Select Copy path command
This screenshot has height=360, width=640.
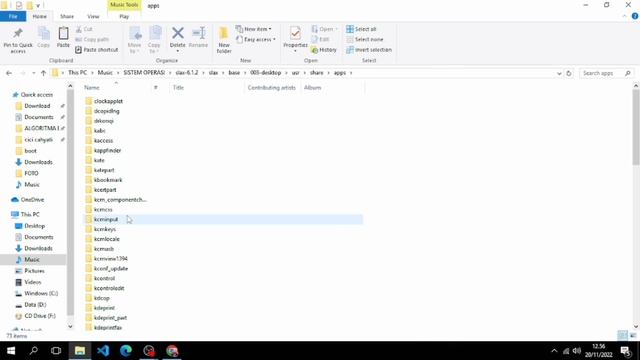(x=92, y=39)
